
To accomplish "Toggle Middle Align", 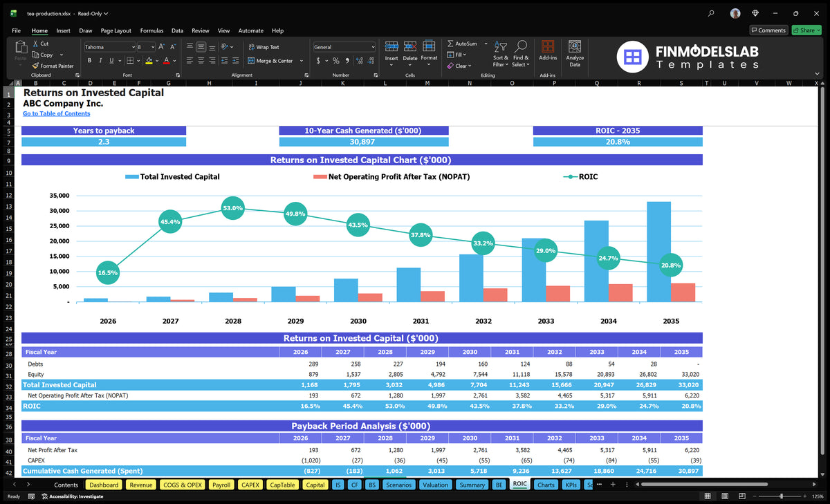I will [x=201, y=47].
